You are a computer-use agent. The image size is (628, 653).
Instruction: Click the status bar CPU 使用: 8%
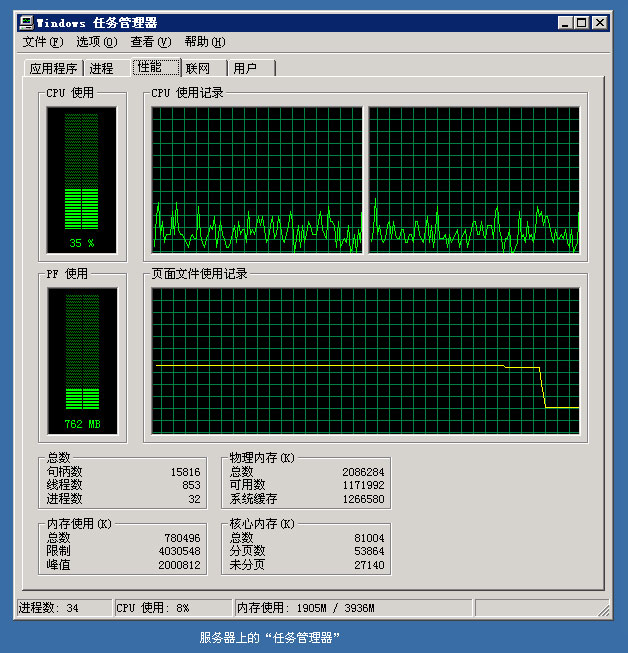click(x=173, y=608)
